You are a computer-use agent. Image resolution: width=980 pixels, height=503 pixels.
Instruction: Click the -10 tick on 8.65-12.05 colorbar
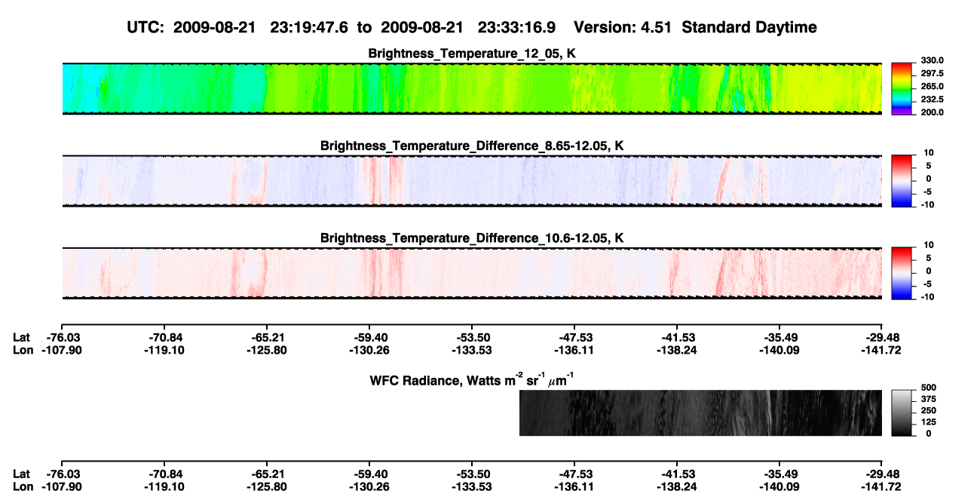tap(926, 204)
